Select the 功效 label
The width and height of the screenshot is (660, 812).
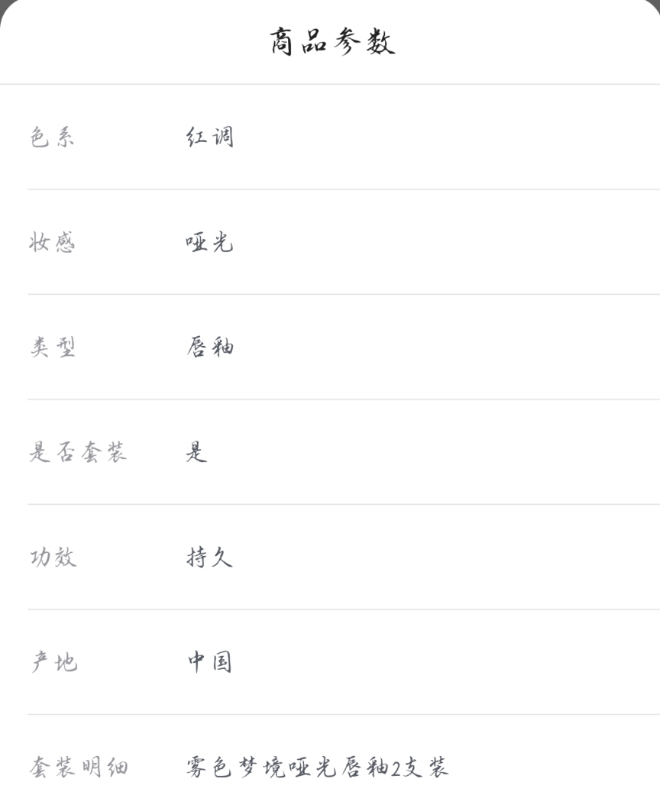pos(53,557)
